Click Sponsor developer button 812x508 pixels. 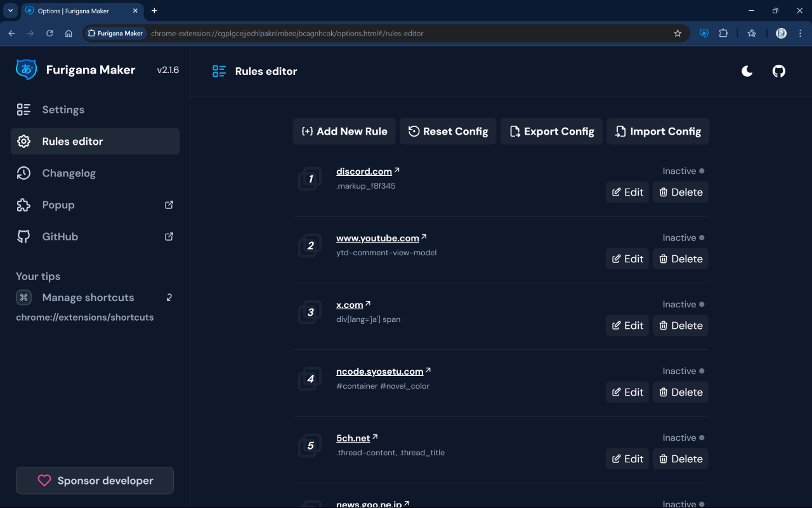tap(95, 481)
